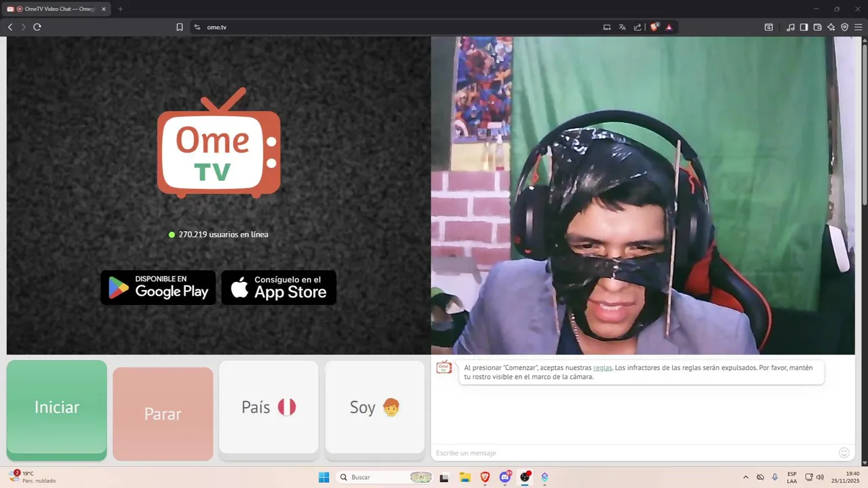Viewport: 868px width, 488px height.
Task: Open Brave Shields lion icon
Action: point(654,27)
